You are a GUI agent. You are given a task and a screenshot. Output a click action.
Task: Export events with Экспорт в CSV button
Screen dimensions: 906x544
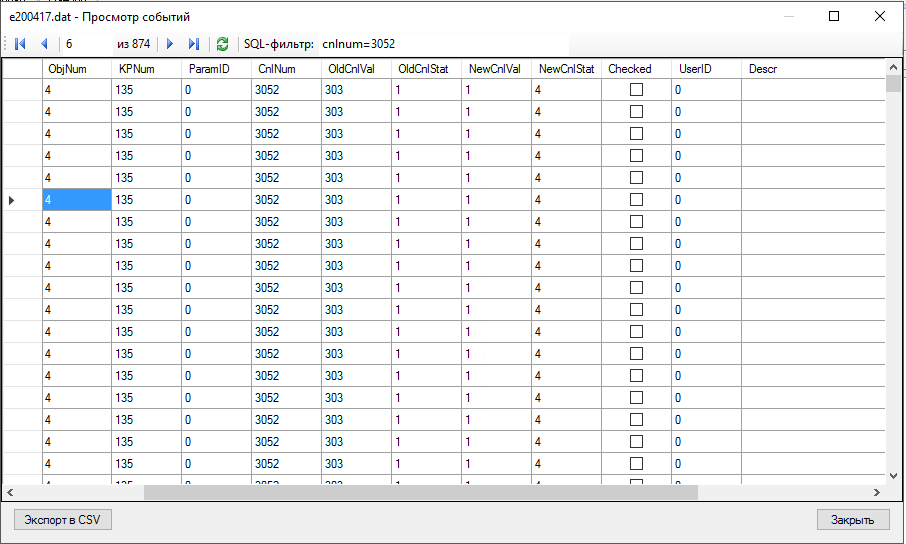pos(62,520)
